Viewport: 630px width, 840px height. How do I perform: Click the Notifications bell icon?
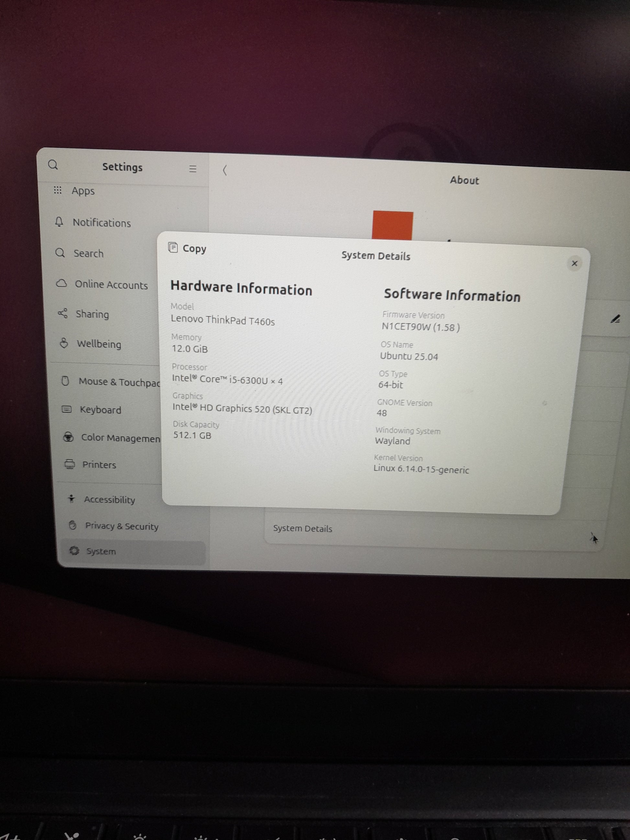coord(59,221)
